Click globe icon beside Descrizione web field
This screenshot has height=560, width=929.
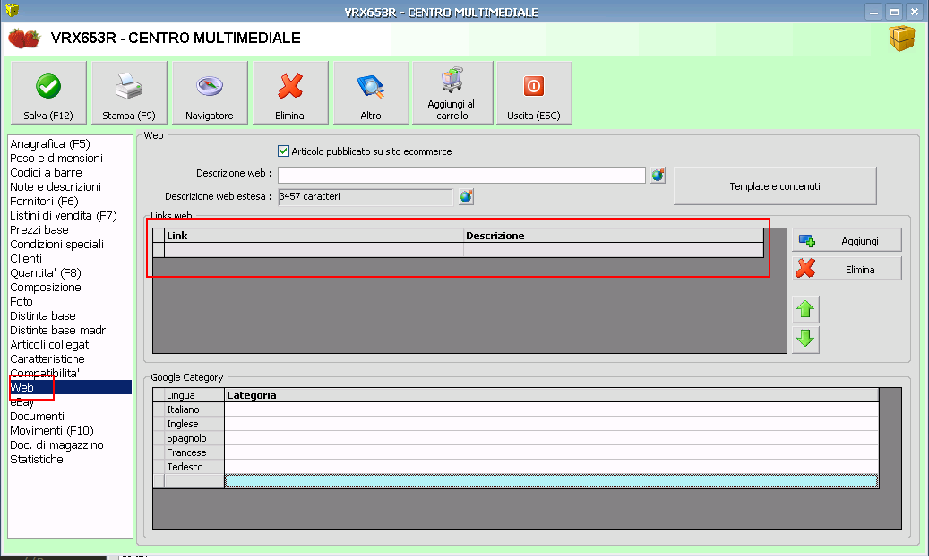(x=658, y=175)
